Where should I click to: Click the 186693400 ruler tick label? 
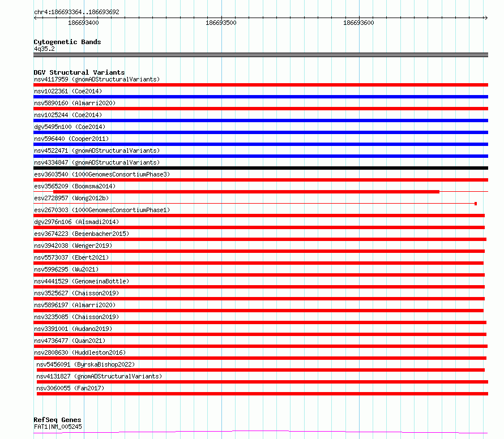coord(83,23)
